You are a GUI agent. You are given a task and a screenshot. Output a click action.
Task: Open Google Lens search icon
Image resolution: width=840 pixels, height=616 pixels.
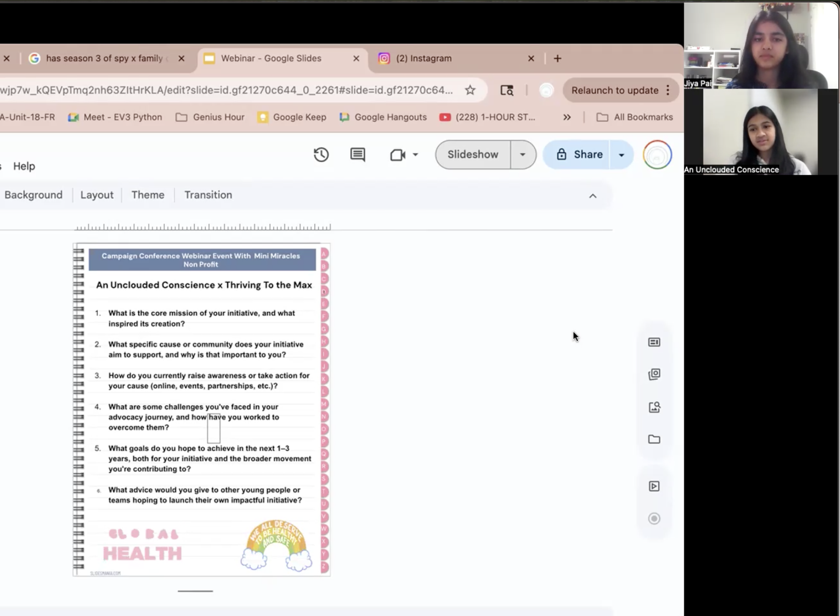[507, 90]
